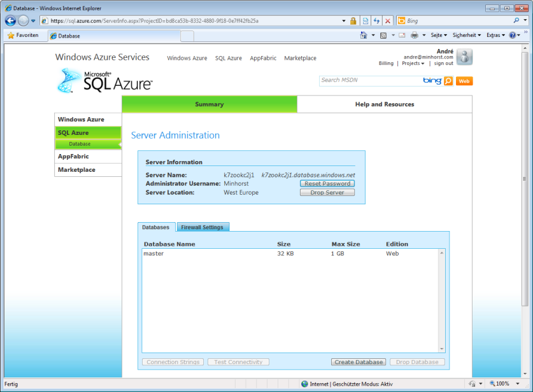533x392 pixels.
Task: Click the user avatar picture
Action: 464,57
